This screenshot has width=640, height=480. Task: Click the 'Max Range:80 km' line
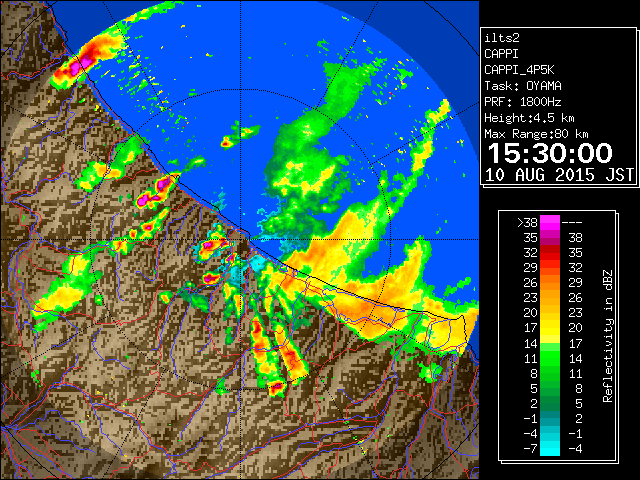(536, 134)
